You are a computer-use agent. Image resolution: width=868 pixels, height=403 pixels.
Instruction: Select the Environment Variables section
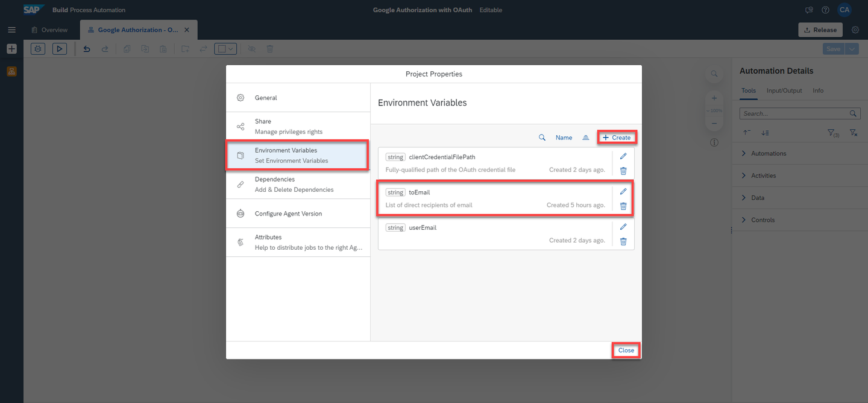pos(298,155)
